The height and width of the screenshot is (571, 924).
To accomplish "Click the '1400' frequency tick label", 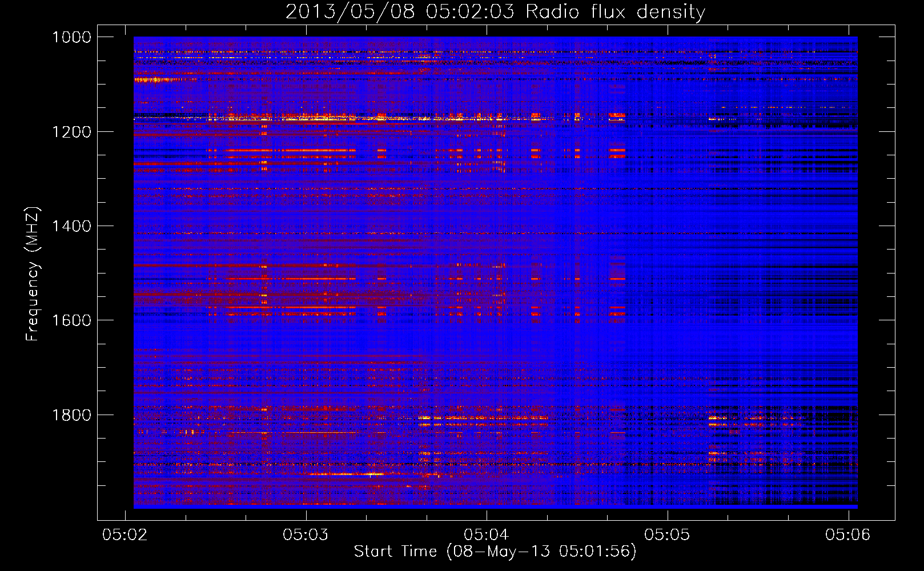I will click(x=71, y=226).
